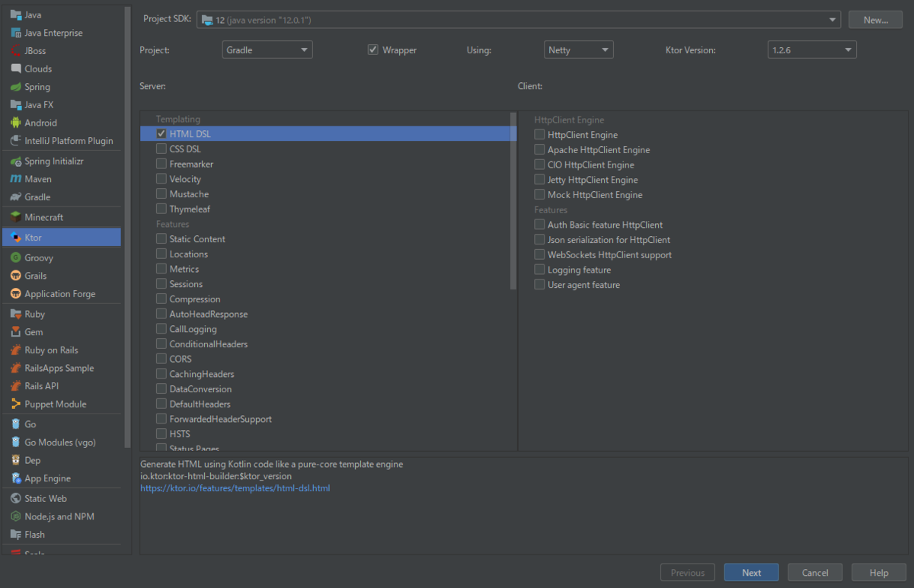This screenshot has width=914, height=588.
Task: Enable the CSS DSL checkbox
Action: tap(161, 149)
